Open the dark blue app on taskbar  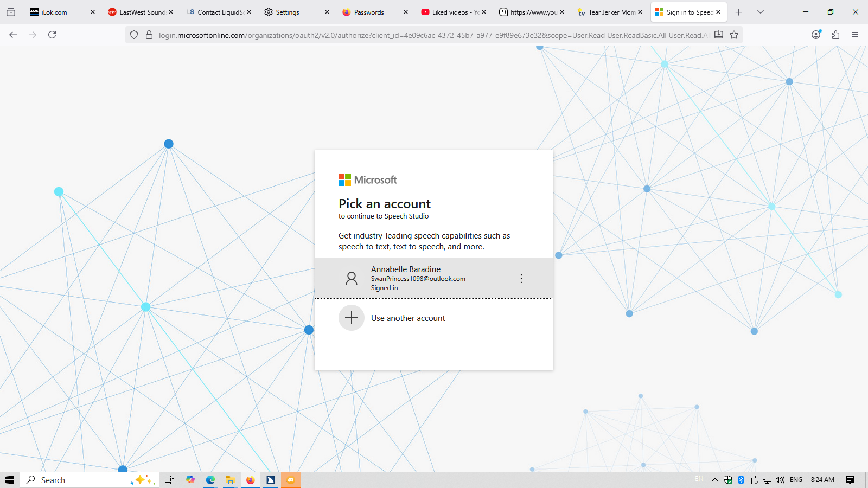tap(271, 480)
